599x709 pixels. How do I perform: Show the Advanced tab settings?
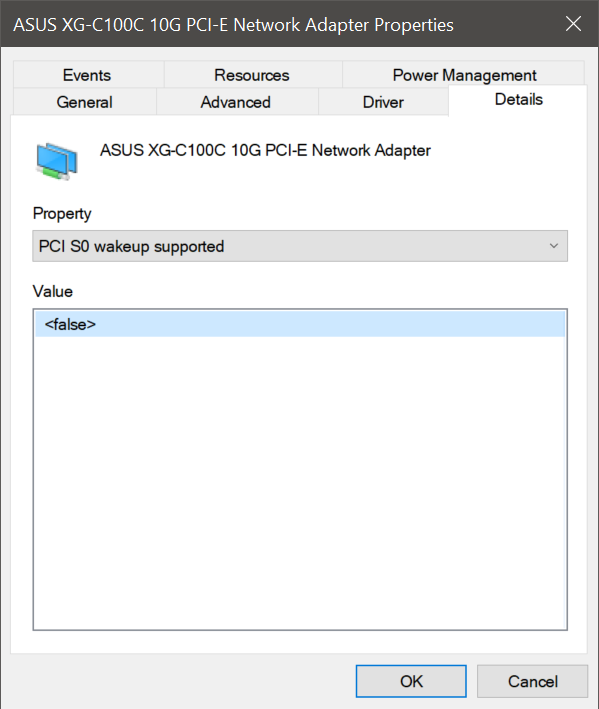coord(236,102)
